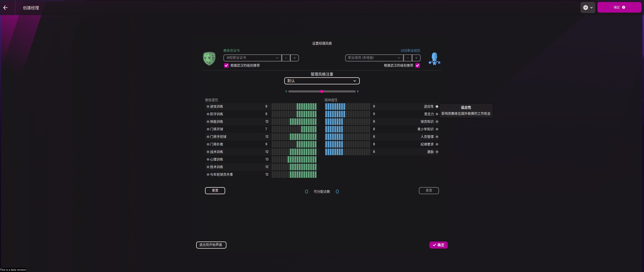Open the settings gear menu

pyautogui.click(x=588, y=8)
